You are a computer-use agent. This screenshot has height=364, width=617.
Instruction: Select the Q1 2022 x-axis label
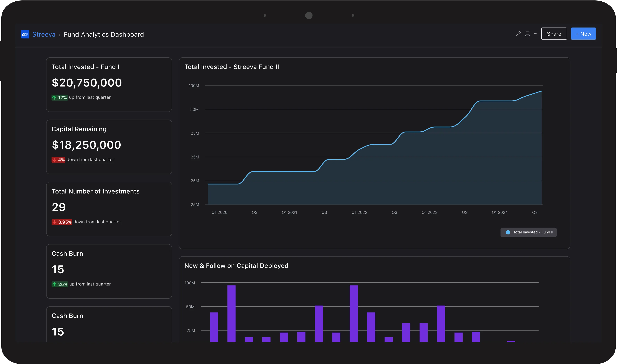point(359,212)
